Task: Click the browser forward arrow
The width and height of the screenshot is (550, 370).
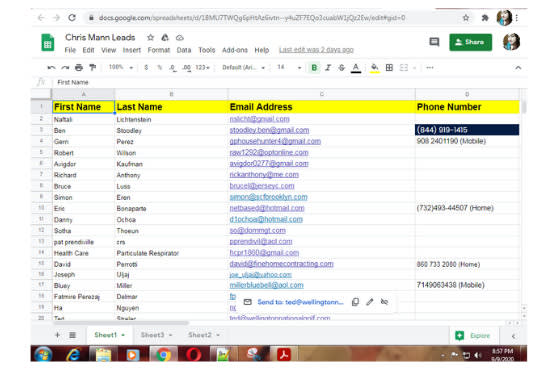Action: point(56,18)
